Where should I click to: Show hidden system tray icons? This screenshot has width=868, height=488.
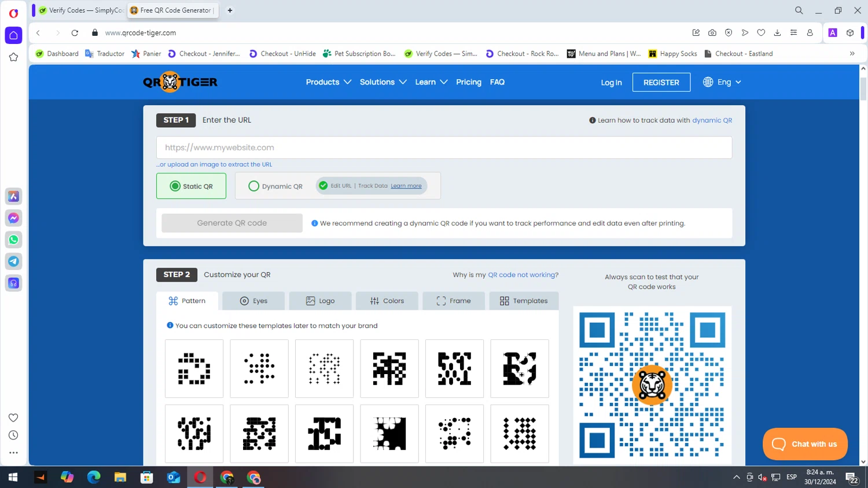(x=736, y=477)
